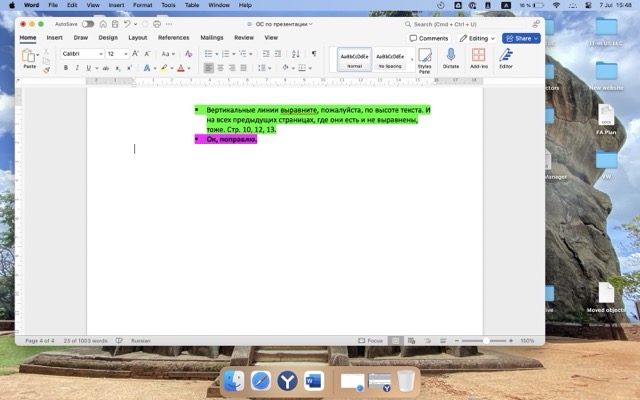Open the Add-ins icon
The height and width of the screenshot is (400, 640).
point(479,58)
